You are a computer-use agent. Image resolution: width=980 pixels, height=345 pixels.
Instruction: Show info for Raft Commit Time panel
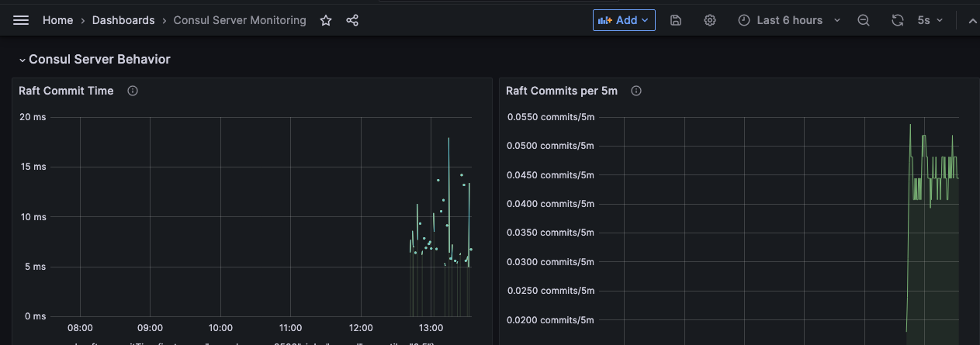point(133,91)
